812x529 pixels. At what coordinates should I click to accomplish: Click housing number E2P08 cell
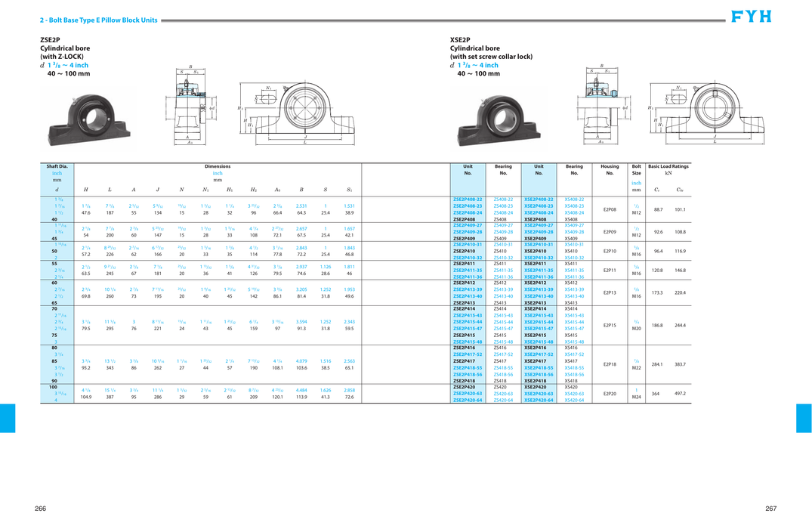pyautogui.click(x=610, y=210)
